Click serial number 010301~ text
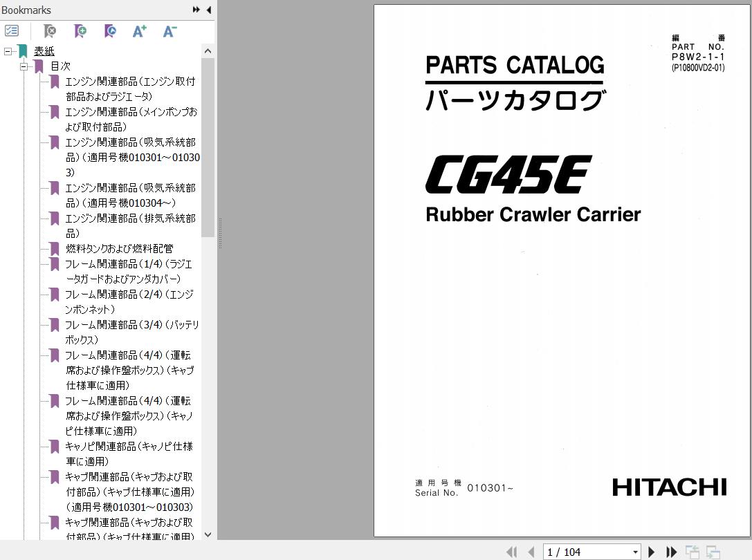 click(490, 488)
